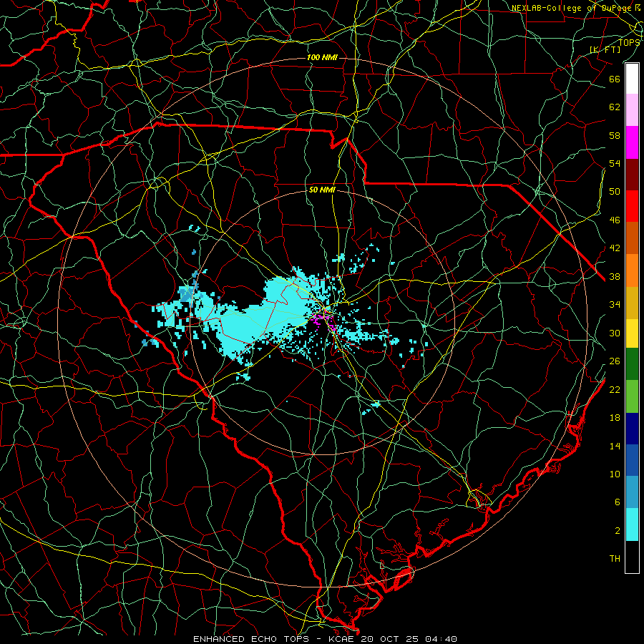
Task: Click the '50 NMI' range ring label
Action: 322,190
